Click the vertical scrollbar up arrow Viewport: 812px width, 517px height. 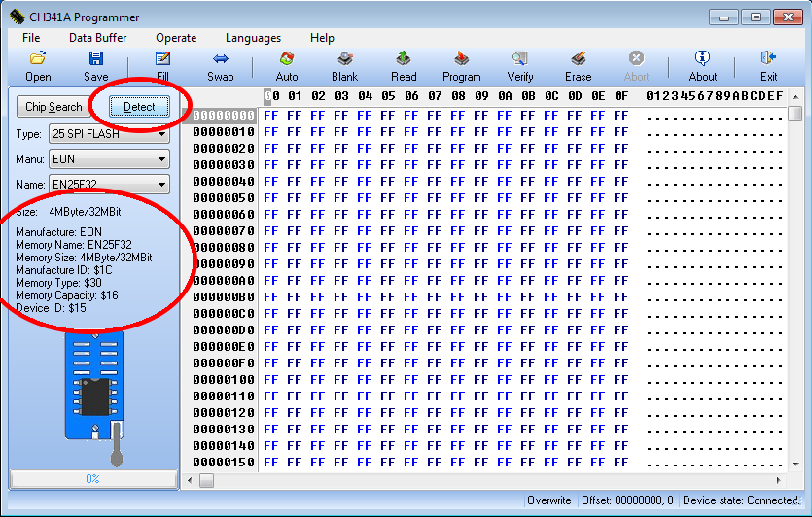point(795,97)
